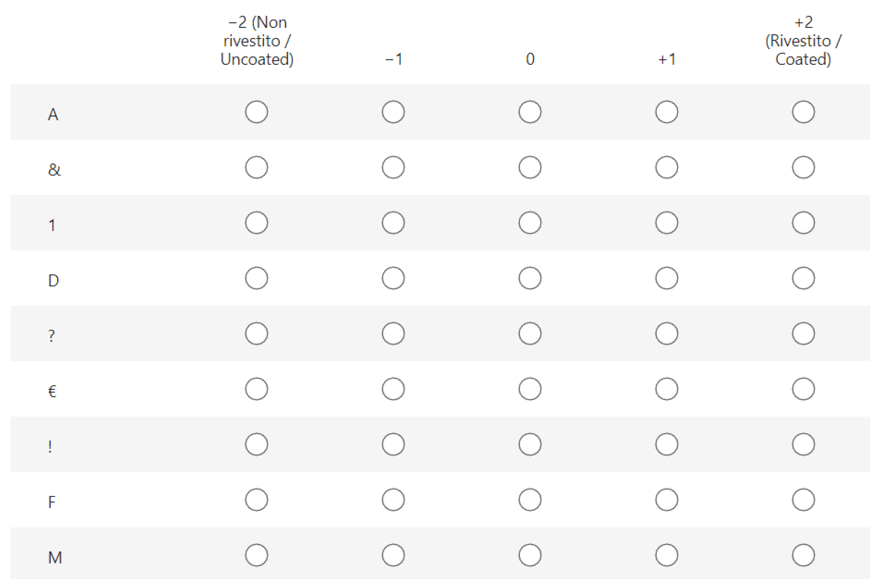The height and width of the screenshot is (588, 882).
Task: Mark −1 rating for row ?
Action: (x=393, y=333)
